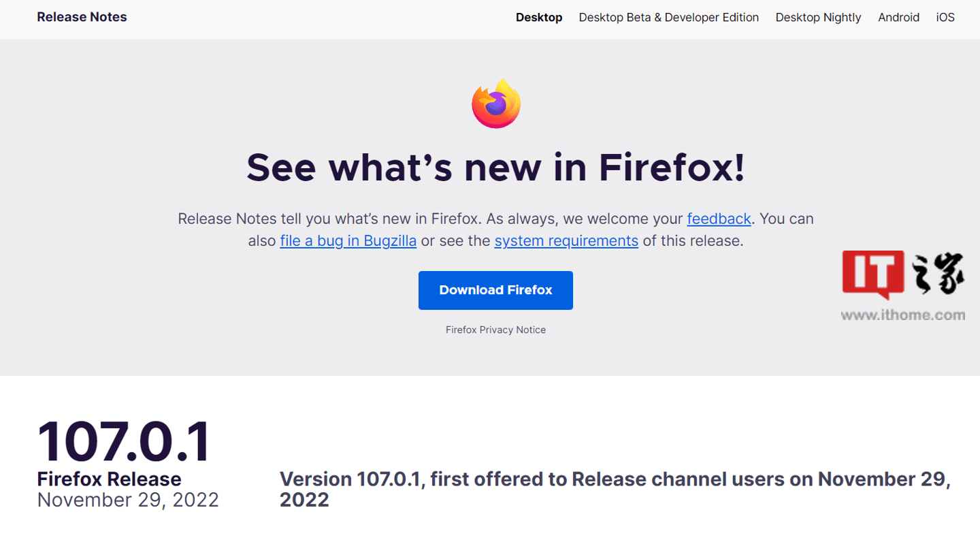Click the November 29, 2022 release date
This screenshot has height=557, width=980.
click(x=127, y=500)
